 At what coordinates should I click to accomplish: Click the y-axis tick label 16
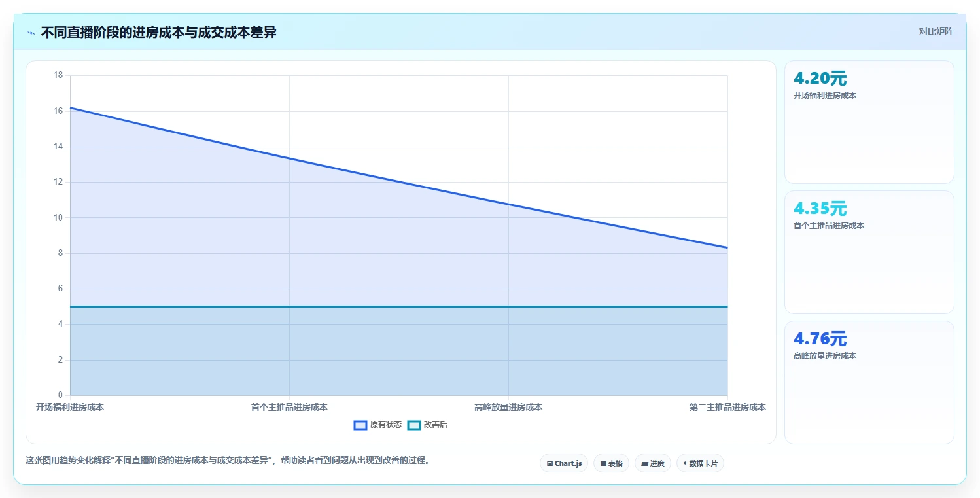tap(58, 111)
